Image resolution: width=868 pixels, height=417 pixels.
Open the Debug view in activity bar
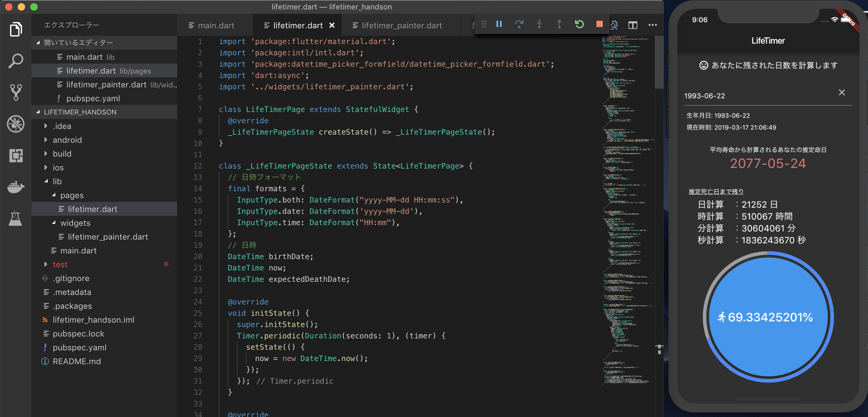(x=15, y=124)
